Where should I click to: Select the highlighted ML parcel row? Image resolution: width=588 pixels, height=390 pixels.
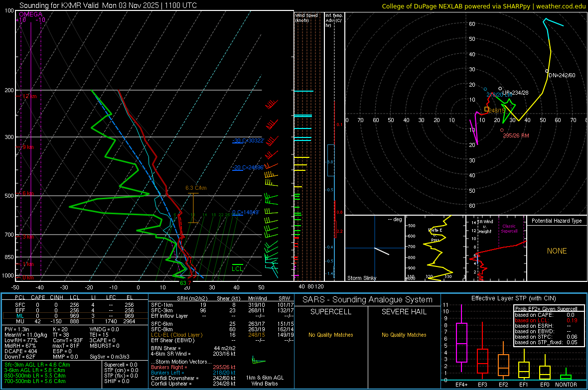point(74,316)
